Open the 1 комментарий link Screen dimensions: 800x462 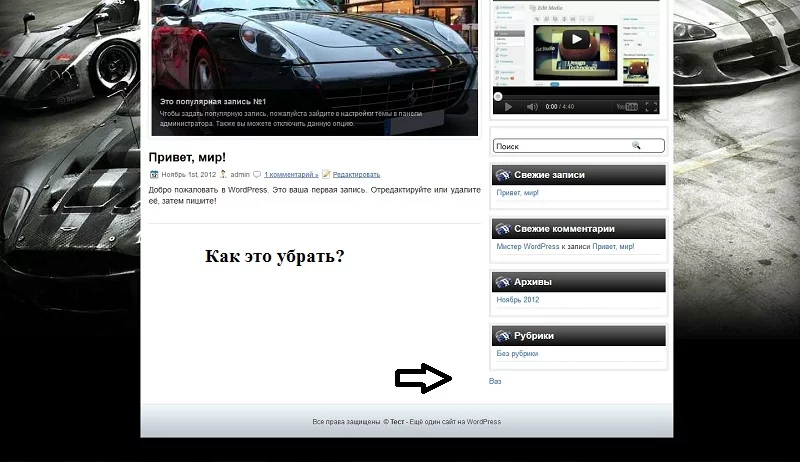(291, 174)
